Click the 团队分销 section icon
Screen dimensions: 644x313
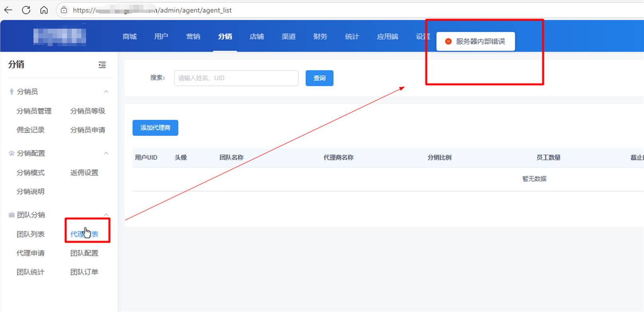[12, 215]
